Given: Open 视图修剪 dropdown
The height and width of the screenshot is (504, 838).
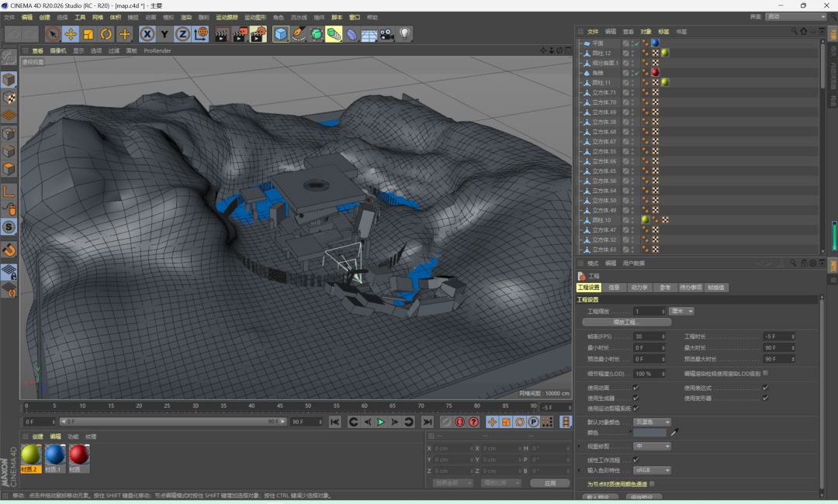Looking at the screenshot, I should [x=652, y=446].
